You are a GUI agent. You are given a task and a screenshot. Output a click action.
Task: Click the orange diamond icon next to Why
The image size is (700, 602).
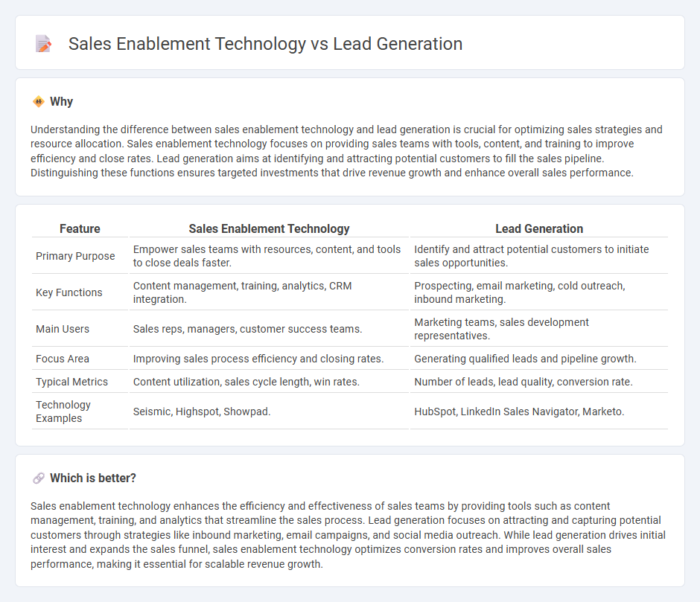[x=39, y=102]
